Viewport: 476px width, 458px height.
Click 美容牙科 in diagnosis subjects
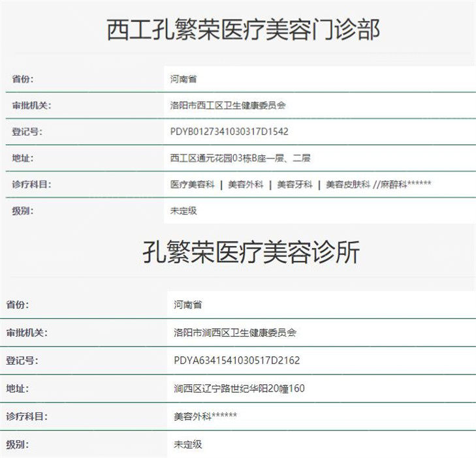click(294, 184)
